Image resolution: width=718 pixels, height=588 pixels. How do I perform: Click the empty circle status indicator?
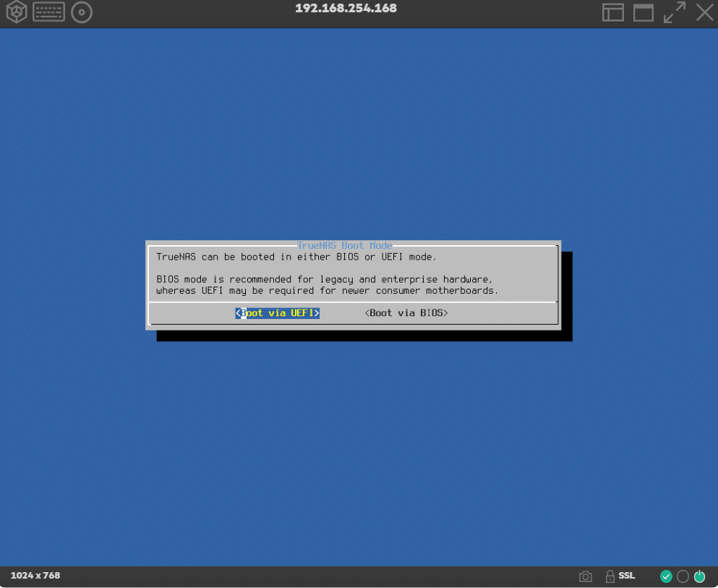pyautogui.click(x=683, y=576)
